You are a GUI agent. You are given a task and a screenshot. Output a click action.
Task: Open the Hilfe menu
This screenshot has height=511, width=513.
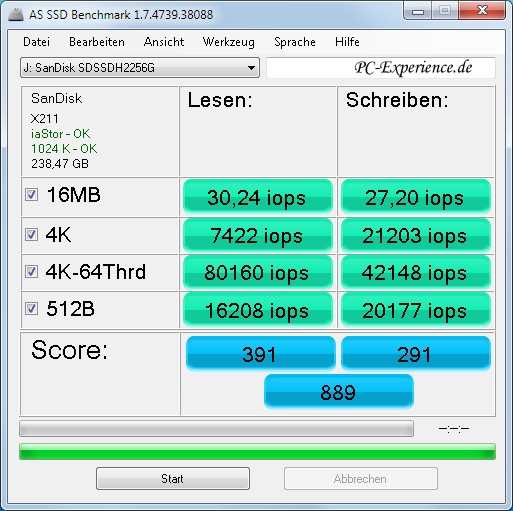coord(347,42)
